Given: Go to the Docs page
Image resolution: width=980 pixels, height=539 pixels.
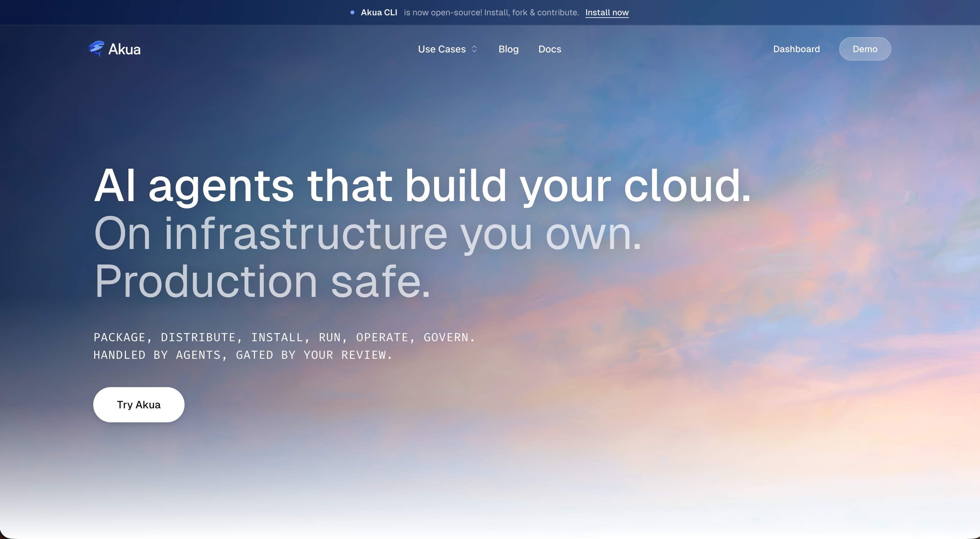Looking at the screenshot, I should coord(550,49).
